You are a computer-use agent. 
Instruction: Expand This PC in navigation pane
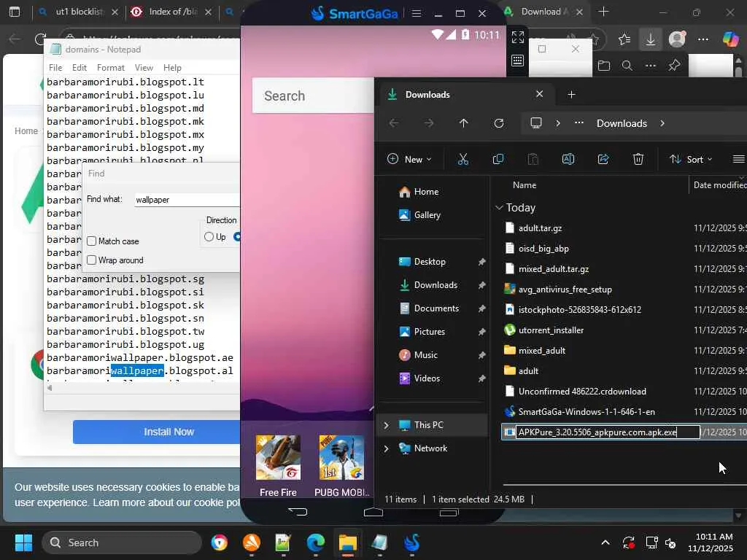tap(387, 425)
